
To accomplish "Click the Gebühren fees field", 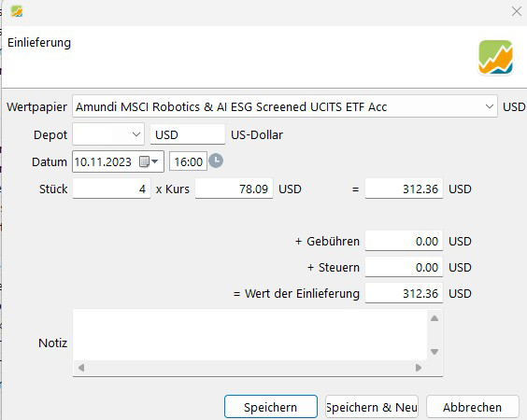I will pyautogui.click(x=404, y=241).
